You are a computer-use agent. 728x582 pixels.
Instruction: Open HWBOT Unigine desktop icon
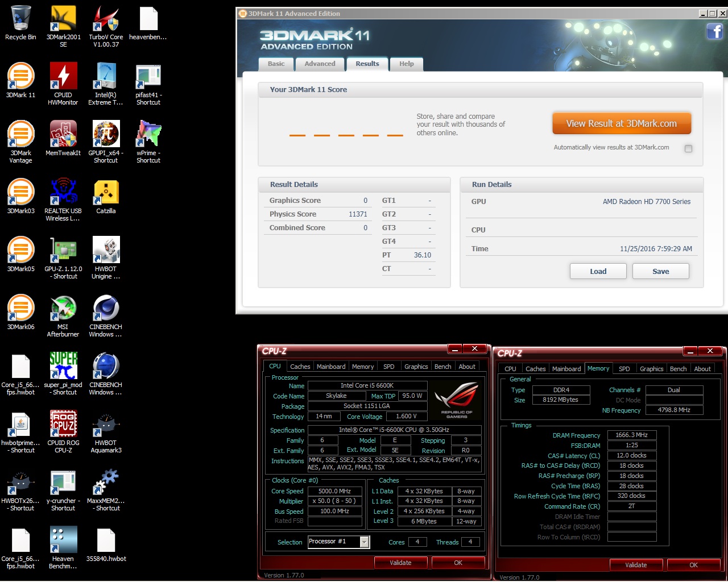pos(106,250)
